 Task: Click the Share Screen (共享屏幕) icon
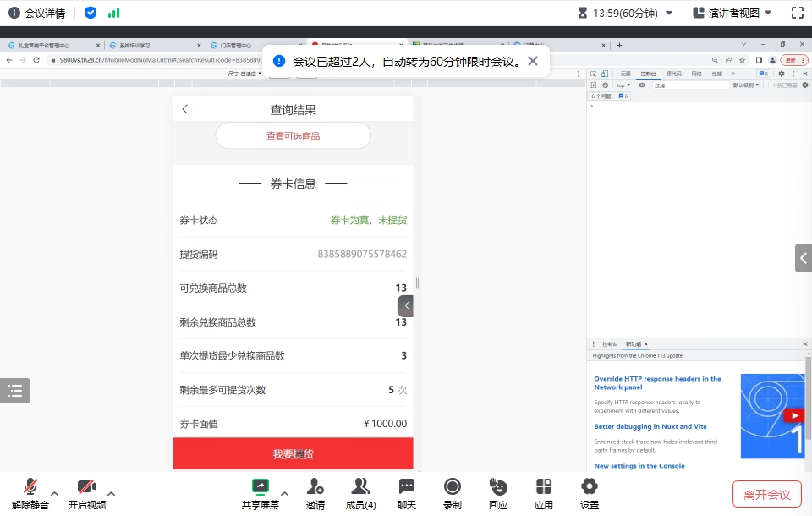tap(260, 486)
